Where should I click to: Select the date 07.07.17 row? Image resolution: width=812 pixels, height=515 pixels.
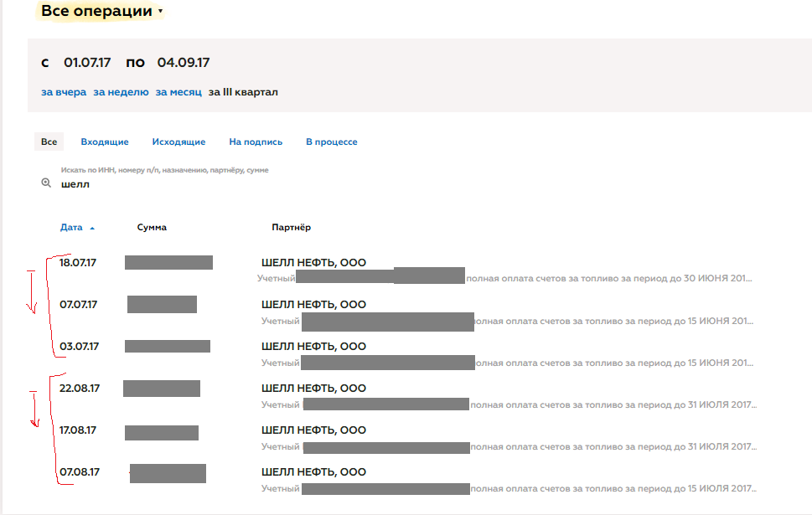[78, 304]
